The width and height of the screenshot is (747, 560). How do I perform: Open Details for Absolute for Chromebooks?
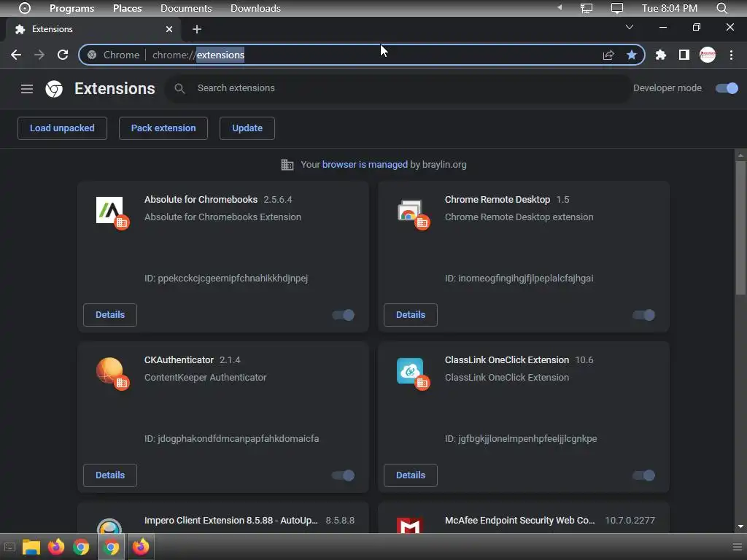point(110,315)
